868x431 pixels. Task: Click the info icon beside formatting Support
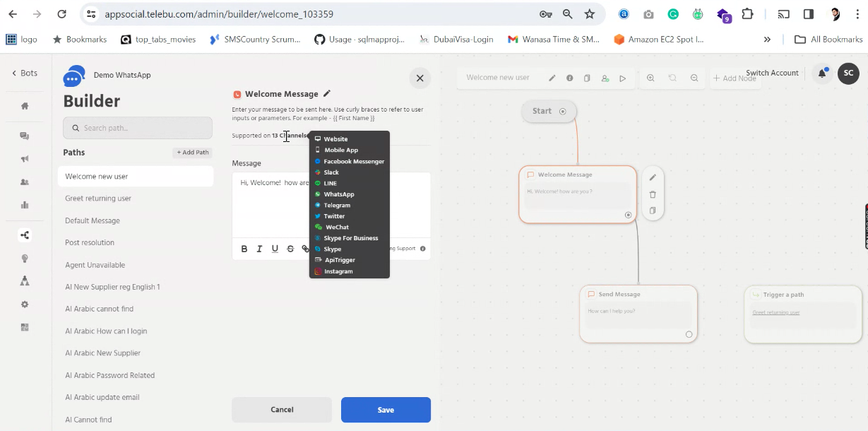[423, 249]
